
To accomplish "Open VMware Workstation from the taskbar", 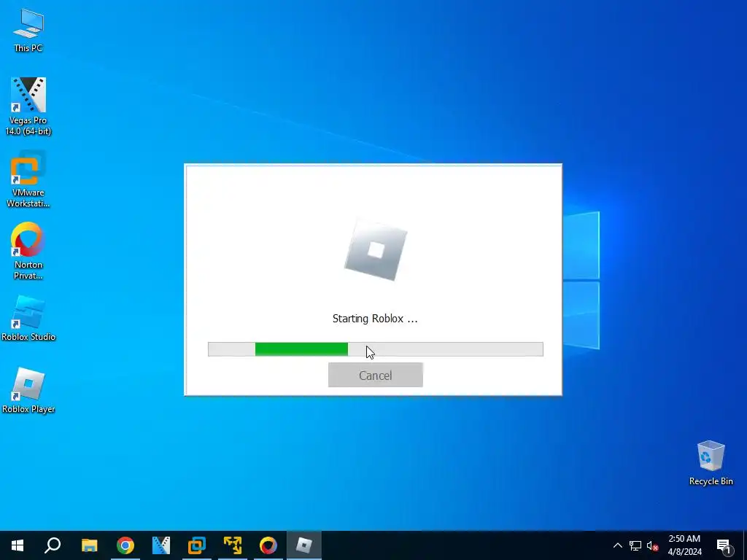I will (x=197, y=545).
